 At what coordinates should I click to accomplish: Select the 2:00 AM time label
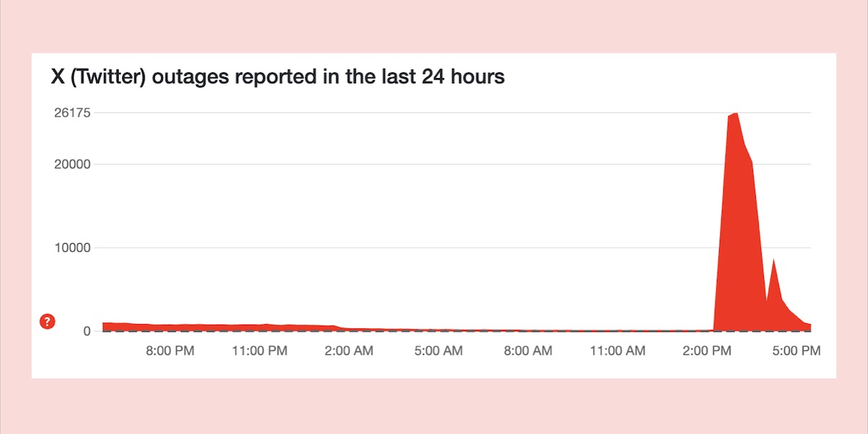click(x=349, y=351)
